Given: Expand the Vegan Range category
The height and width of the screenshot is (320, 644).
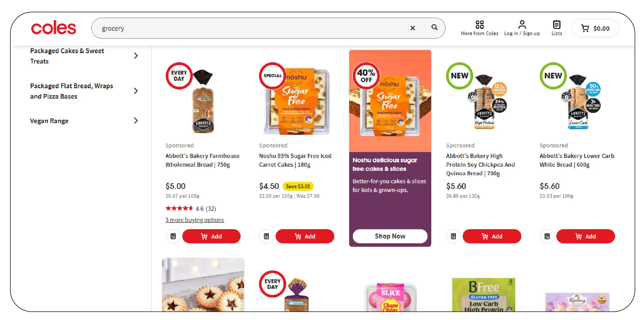Looking at the screenshot, I should [x=136, y=121].
